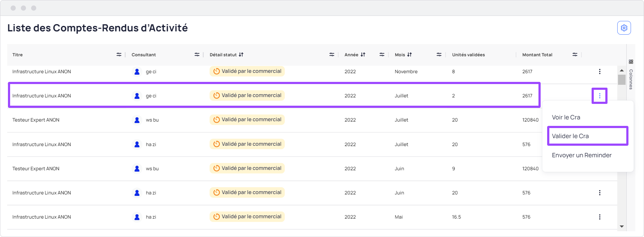Choose Voir le Cra from the row menu

pyautogui.click(x=566, y=117)
